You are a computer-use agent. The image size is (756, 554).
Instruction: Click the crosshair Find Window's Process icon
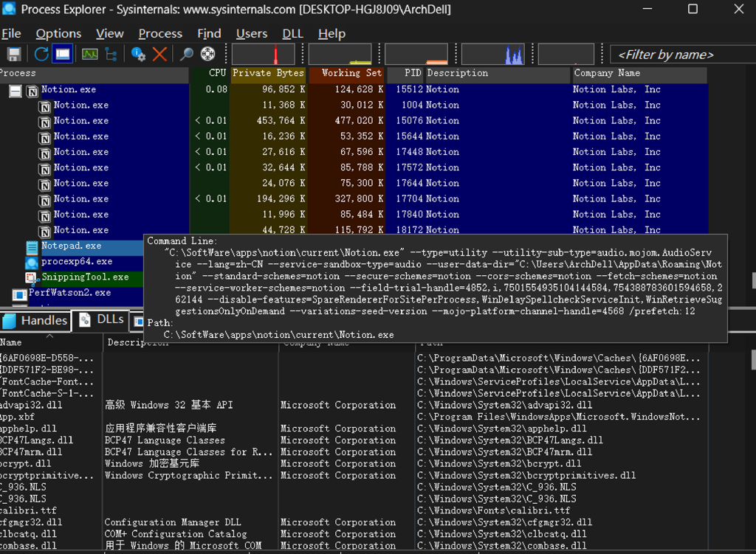[208, 54]
